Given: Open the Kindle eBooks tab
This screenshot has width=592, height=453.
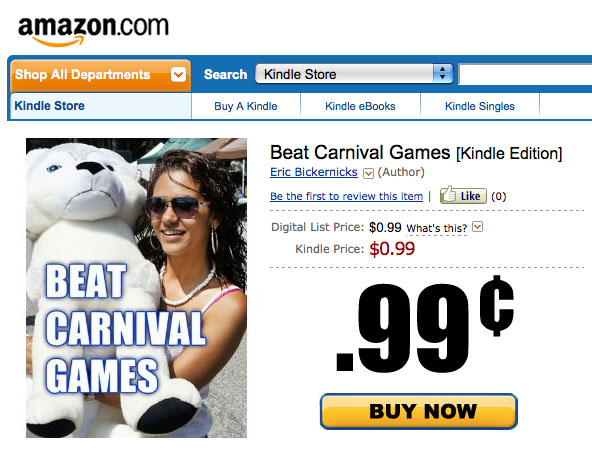Looking at the screenshot, I should pos(360,106).
